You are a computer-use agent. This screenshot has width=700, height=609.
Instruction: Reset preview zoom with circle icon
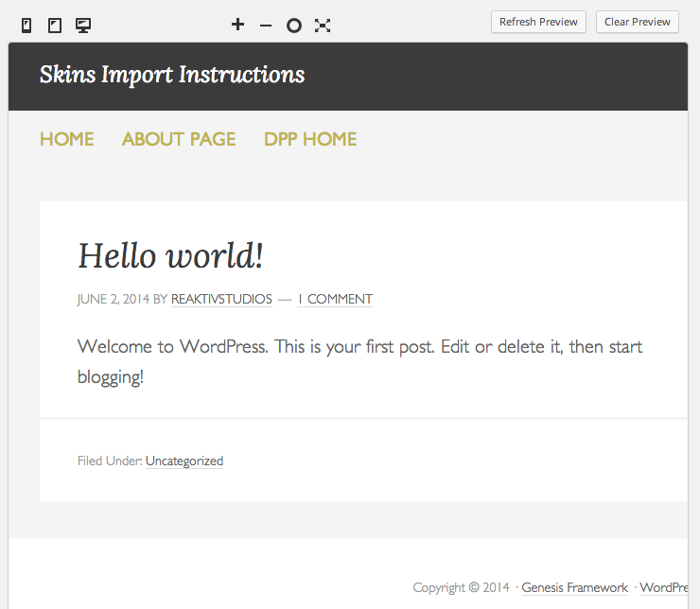coord(294,26)
